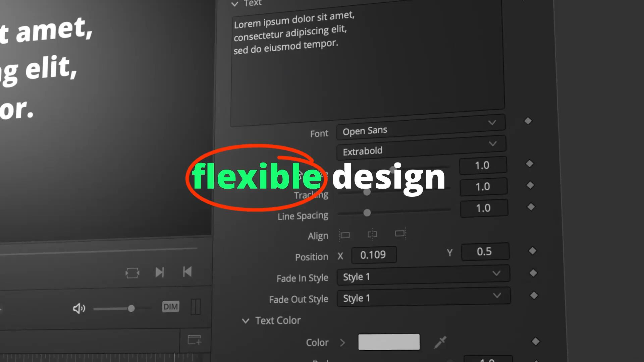Expand the Text Color section
The width and height of the screenshot is (644, 362).
tap(246, 320)
